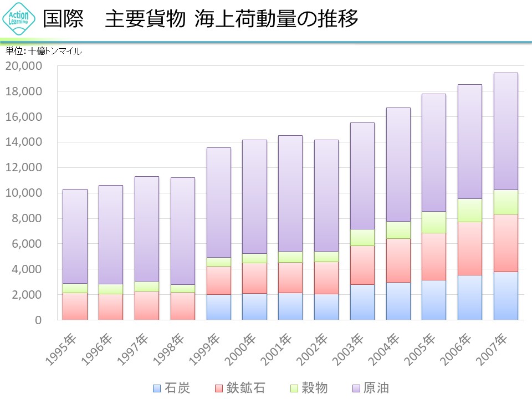The image size is (532, 399).
Task: Select the blue coal segment for 2006年
Action: click(469, 298)
